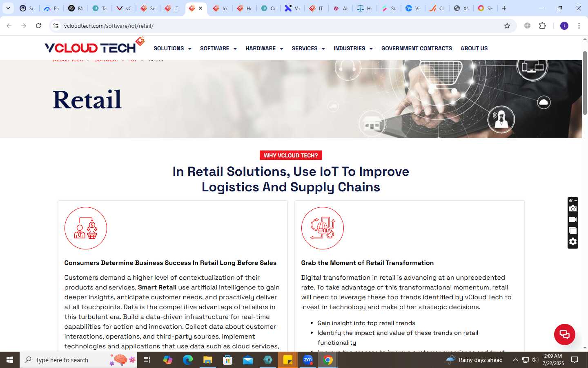Expand the Solutions menu
This screenshot has width=588, height=368.
[x=172, y=48]
